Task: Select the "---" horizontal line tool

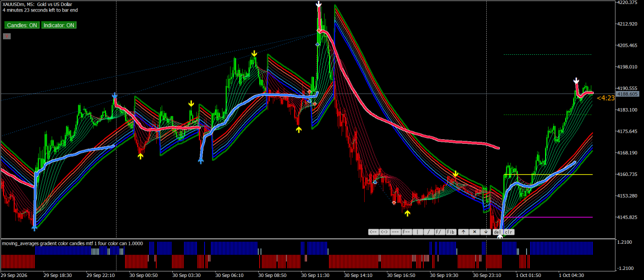Action: 395,232
